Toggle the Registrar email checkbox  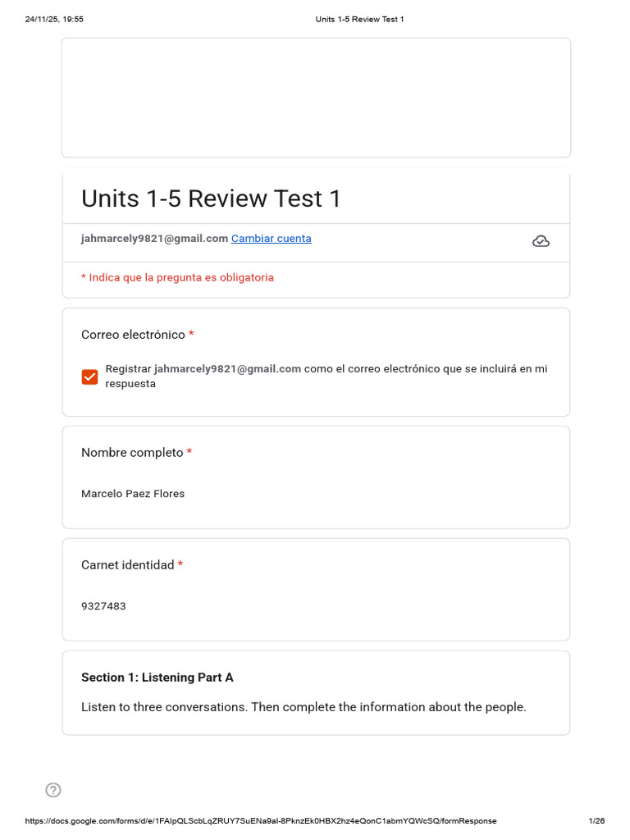pyautogui.click(x=89, y=377)
